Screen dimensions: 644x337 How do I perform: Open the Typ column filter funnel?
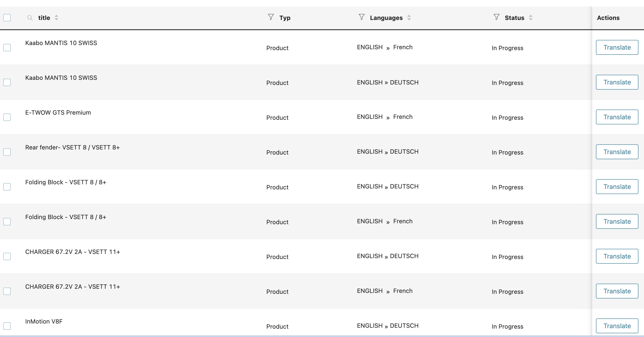(271, 17)
